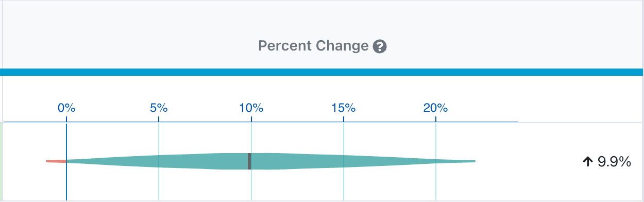644x202 pixels.
Task: Click the 0% axis label
Action: [x=66, y=108]
